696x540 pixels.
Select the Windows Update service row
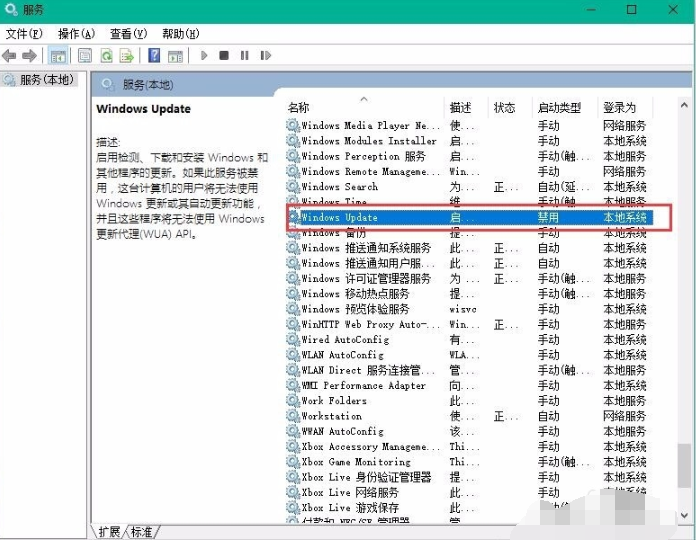tap(471, 217)
